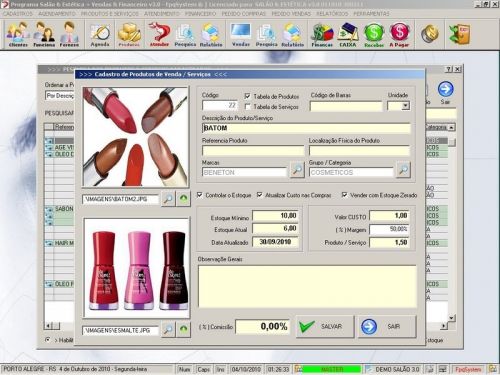The width and height of the screenshot is (500, 375).
Task: Open the Funcionários toolbar icon
Action: click(x=44, y=34)
